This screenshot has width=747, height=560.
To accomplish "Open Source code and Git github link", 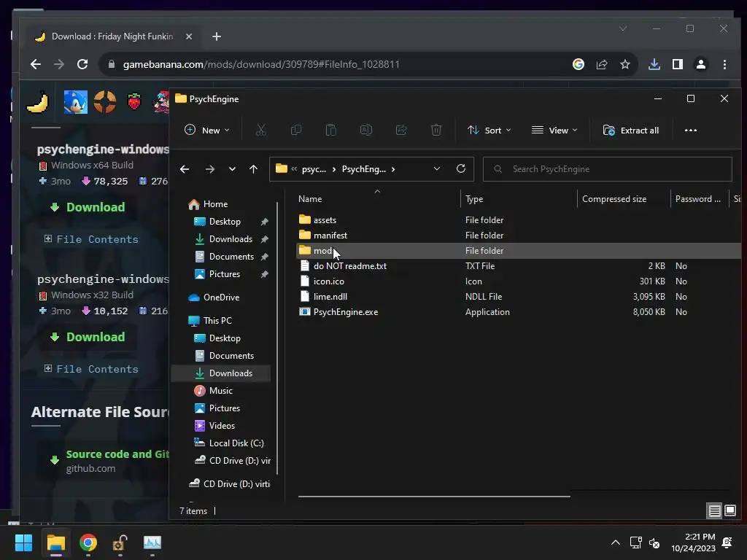I will pyautogui.click(x=117, y=454).
